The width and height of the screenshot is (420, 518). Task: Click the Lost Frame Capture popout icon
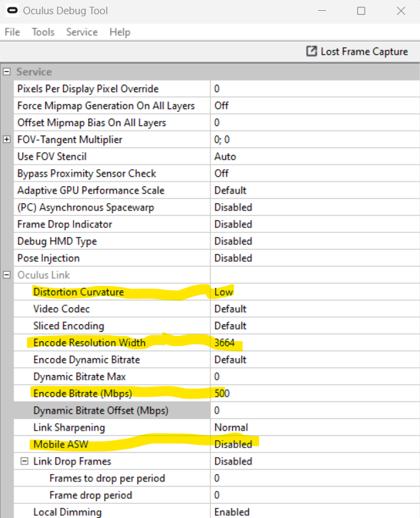[x=311, y=51]
